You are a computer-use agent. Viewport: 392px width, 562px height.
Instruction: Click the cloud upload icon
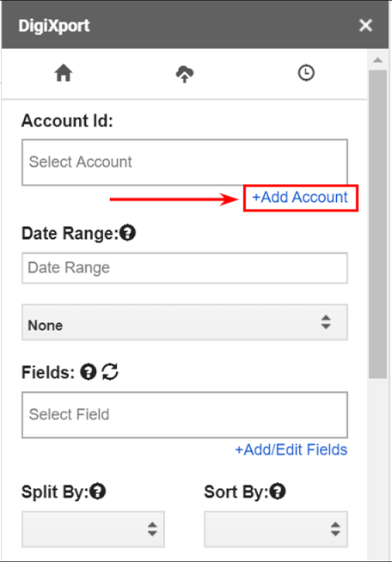coord(185,74)
